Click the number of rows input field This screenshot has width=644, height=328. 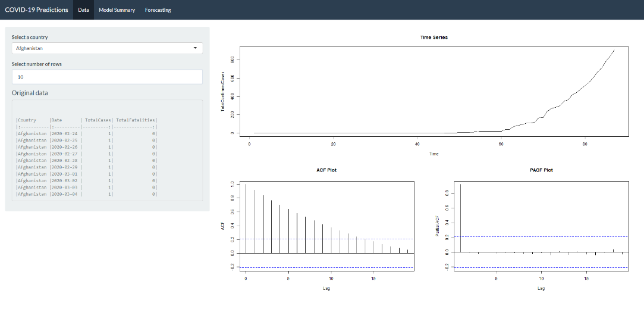[107, 77]
